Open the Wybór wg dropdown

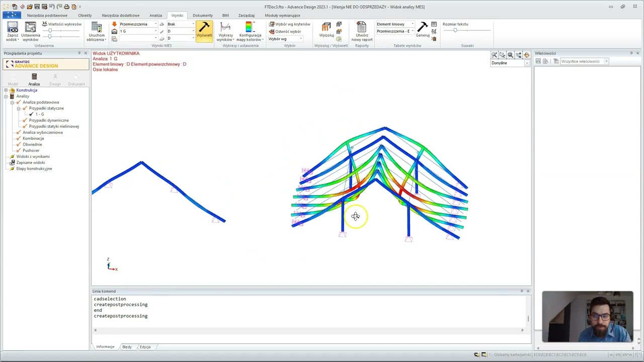coord(301,39)
